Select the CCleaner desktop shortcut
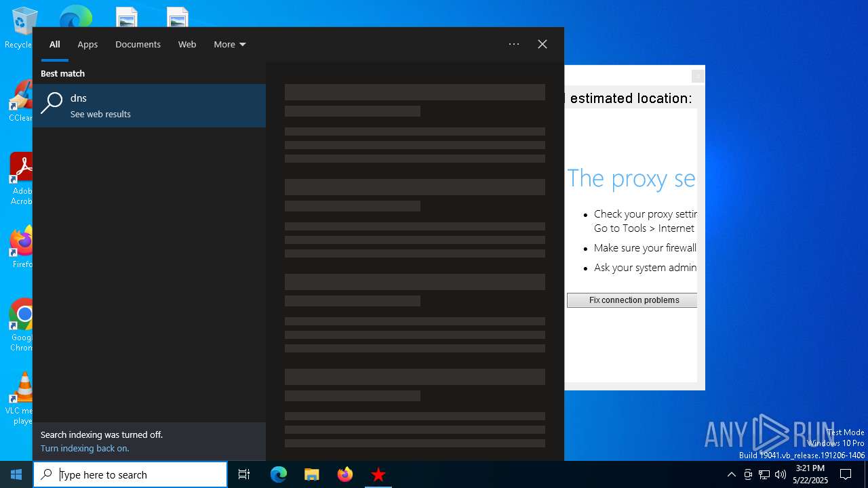Screen dimensions: 868x488 (x=20, y=102)
